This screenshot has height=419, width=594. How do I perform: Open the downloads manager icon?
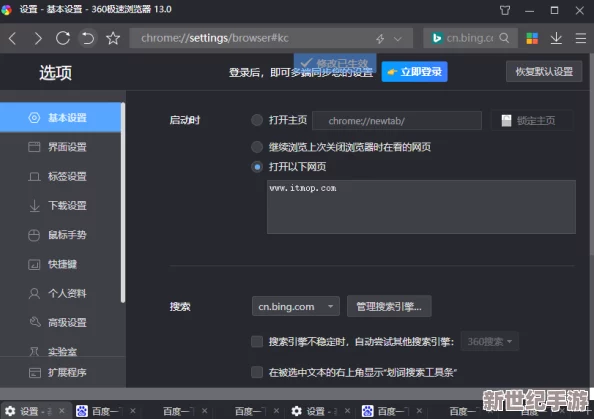[556, 38]
